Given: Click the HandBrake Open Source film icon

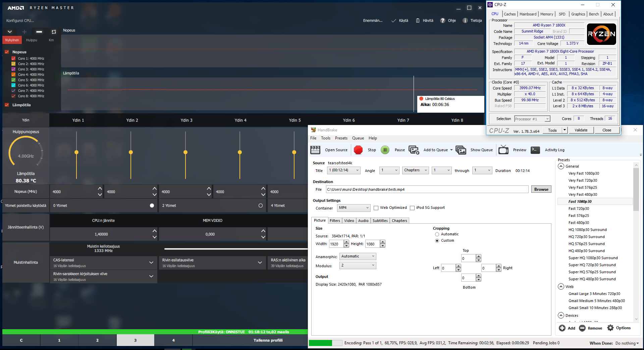Looking at the screenshot, I should pyautogui.click(x=315, y=150).
